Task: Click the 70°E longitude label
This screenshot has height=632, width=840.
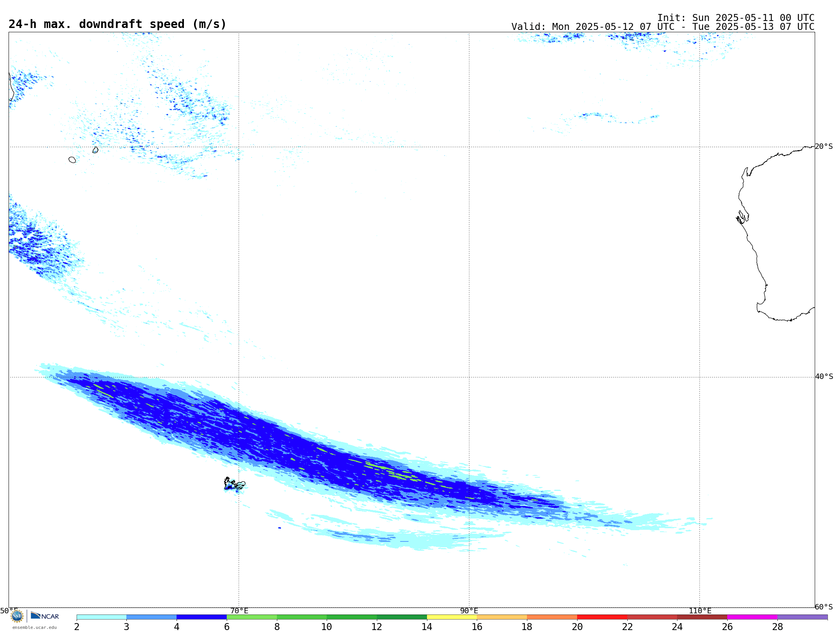Action: [239, 611]
